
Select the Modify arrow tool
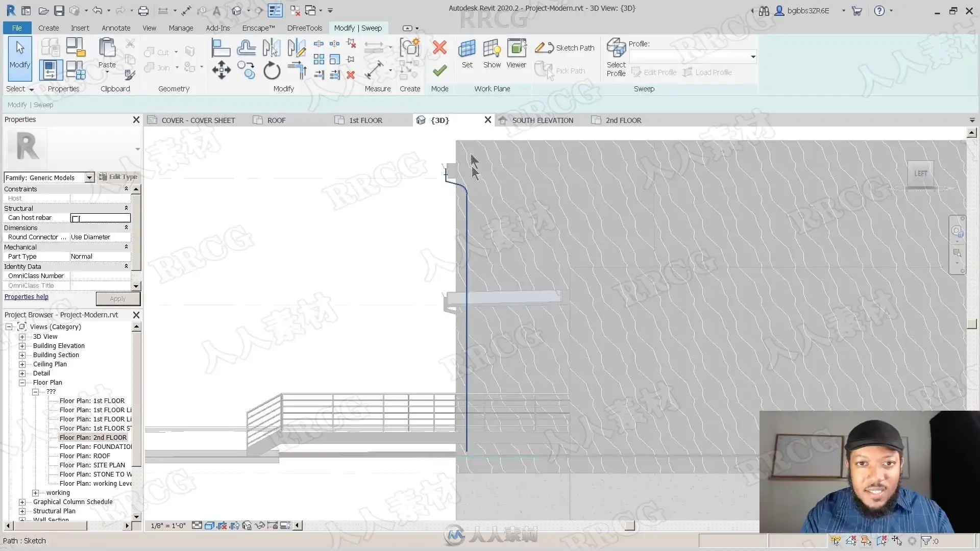click(x=20, y=59)
